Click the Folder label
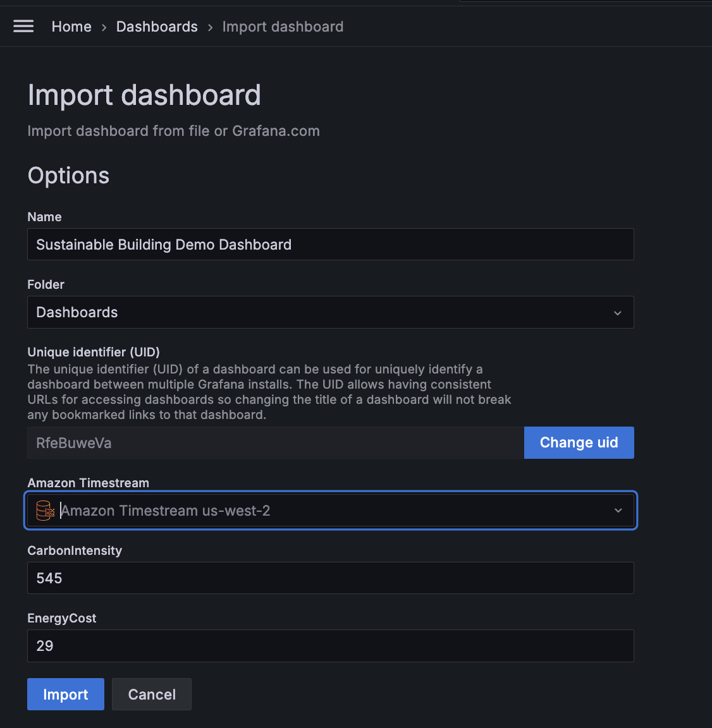 pyautogui.click(x=46, y=284)
